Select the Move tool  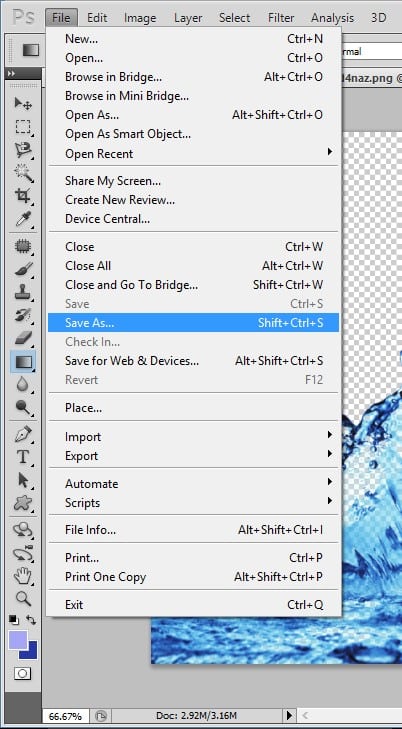(22, 104)
